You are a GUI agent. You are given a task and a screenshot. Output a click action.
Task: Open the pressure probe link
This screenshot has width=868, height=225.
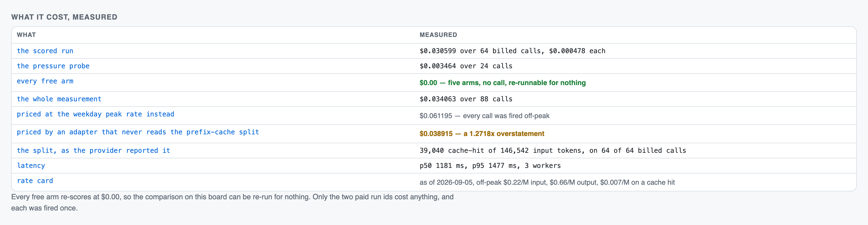(x=53, y=66)
